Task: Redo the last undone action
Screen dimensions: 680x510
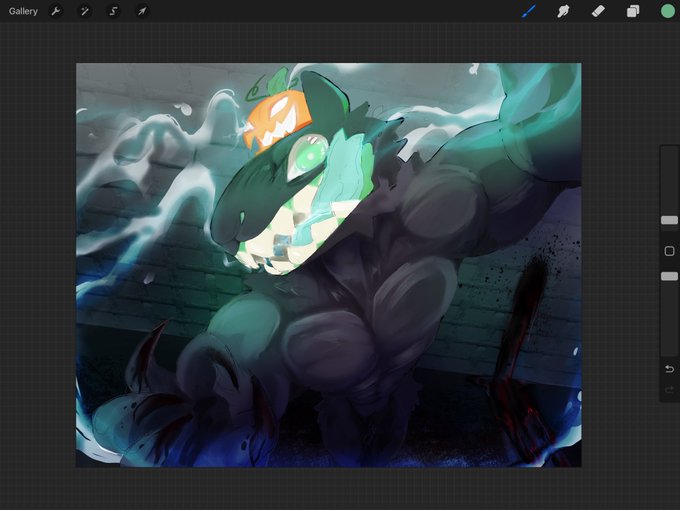Action: coord(669,390)
